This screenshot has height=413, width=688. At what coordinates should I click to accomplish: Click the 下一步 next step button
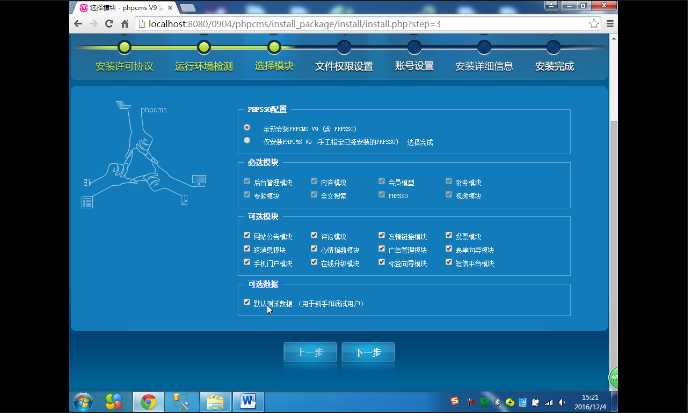[368, 352]
